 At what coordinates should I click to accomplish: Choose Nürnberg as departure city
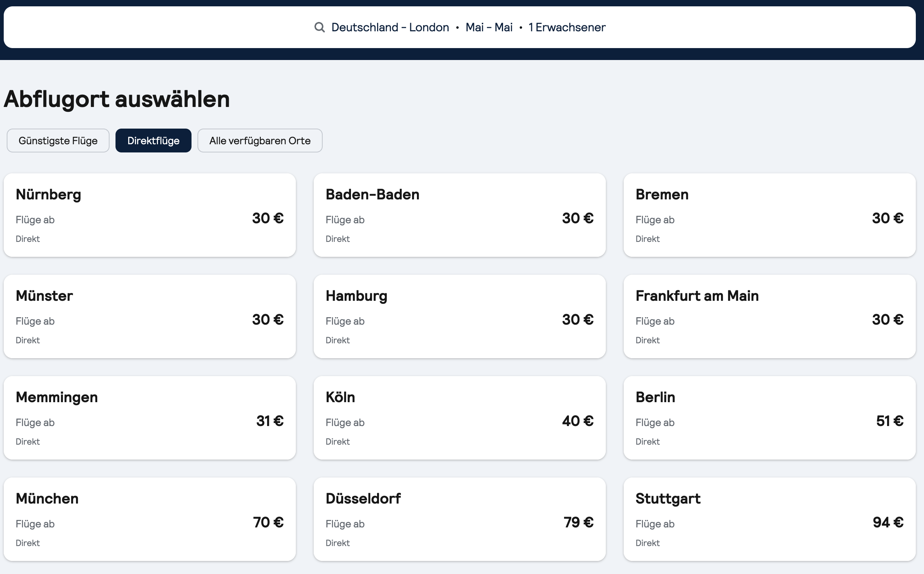(x=149, y=215)
